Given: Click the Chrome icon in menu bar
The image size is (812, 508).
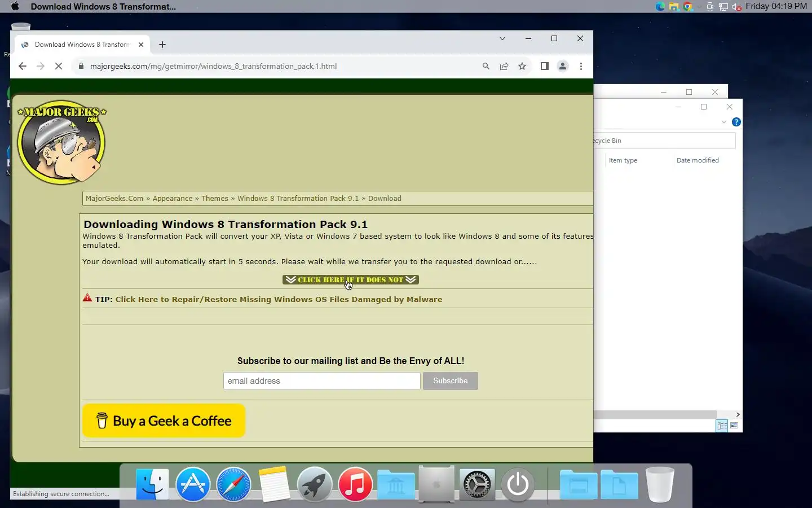Looking at the screenshot, I should 687,7.
